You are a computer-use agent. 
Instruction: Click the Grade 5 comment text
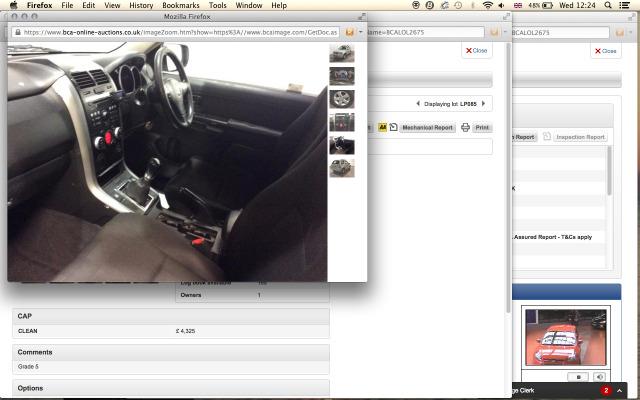click(28, 367)
